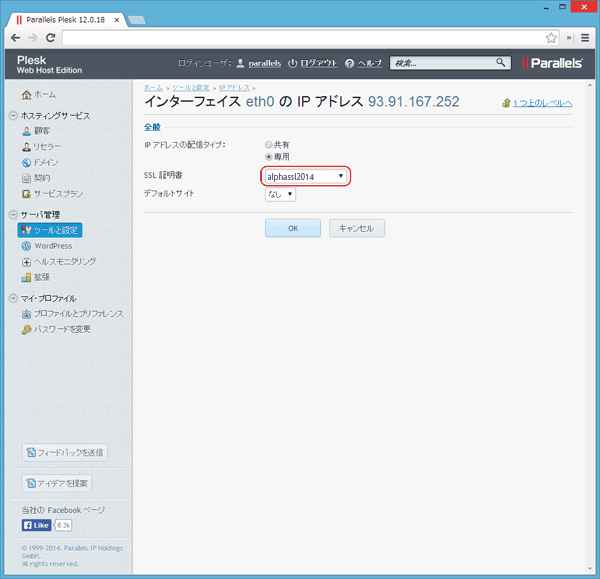The image size is (600, 579).
Task: Click the Home house icon in the sidebar
Action: pos(26,95)
